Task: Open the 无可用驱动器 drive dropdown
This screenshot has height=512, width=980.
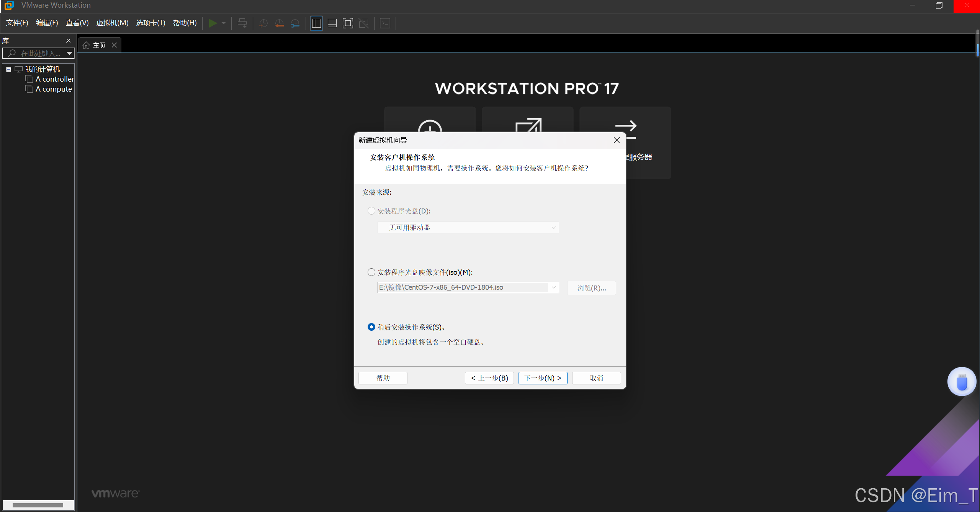Action: (468, 228)
